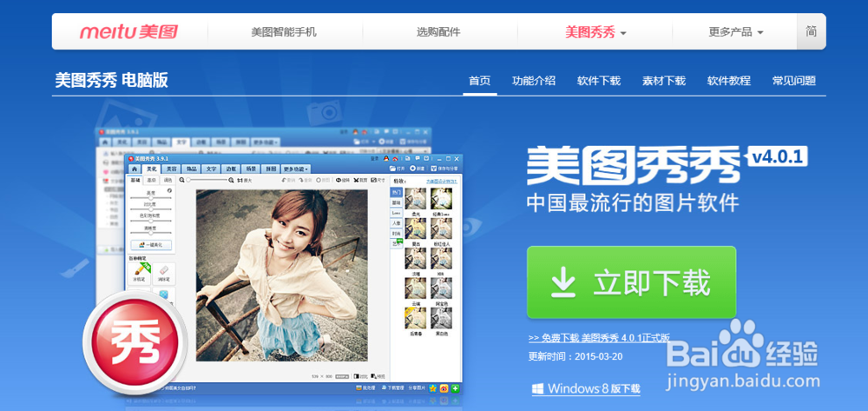Click 选购配件 in top navigation
Screen dimensions: 868x411
point(438,32)
